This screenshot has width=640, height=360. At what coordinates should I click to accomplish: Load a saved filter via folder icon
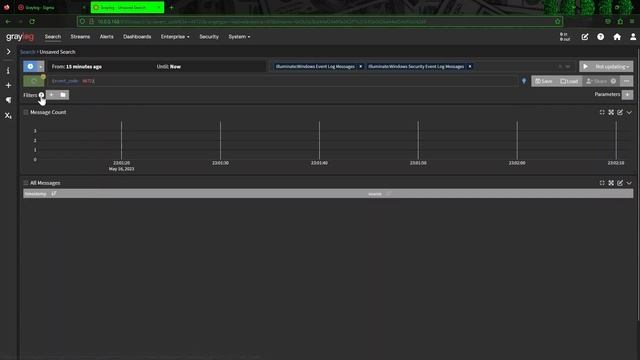tap(63, 95)
